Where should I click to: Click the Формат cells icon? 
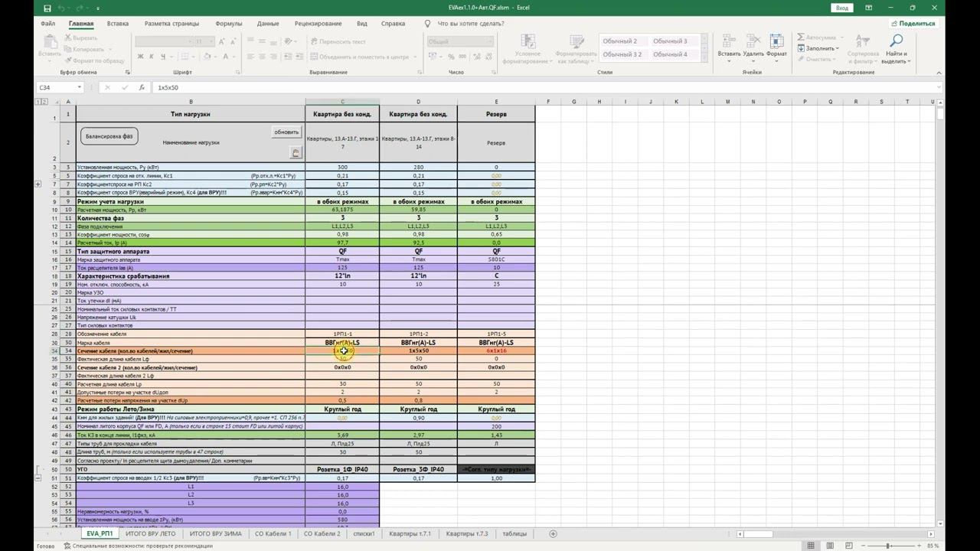point(776,46)
